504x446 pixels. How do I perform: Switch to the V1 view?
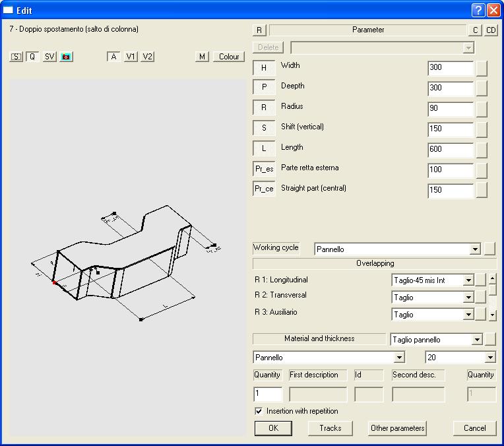click(131, 57)
